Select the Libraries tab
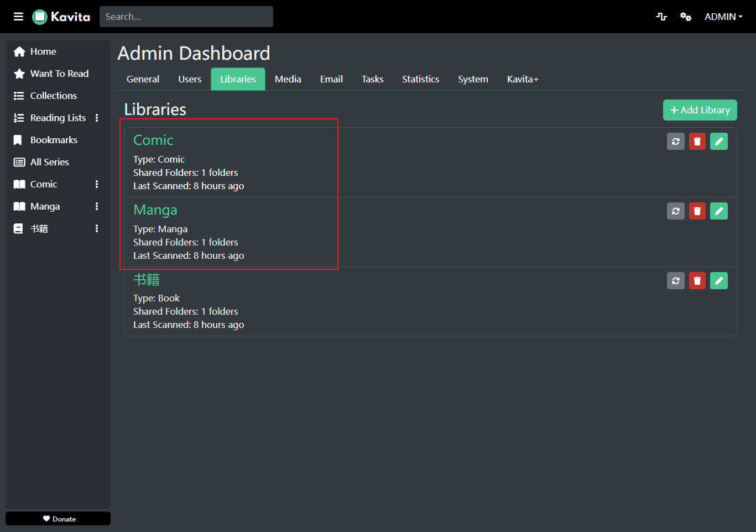The image size is (756, 532). (x=238, y=79)
